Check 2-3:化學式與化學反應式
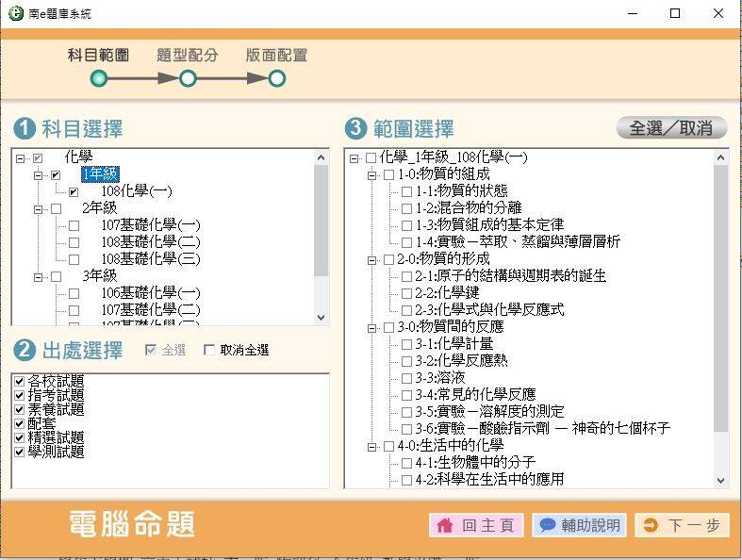 (406, 310)
